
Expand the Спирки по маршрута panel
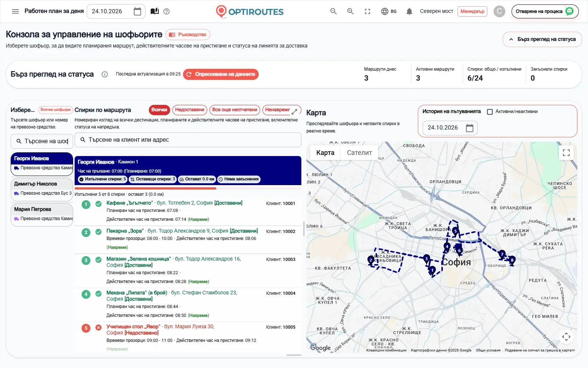(294, 112)
